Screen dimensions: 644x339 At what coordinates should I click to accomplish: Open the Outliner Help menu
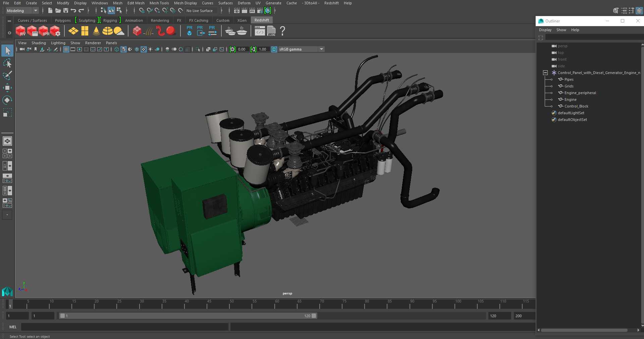click(575, 30)
